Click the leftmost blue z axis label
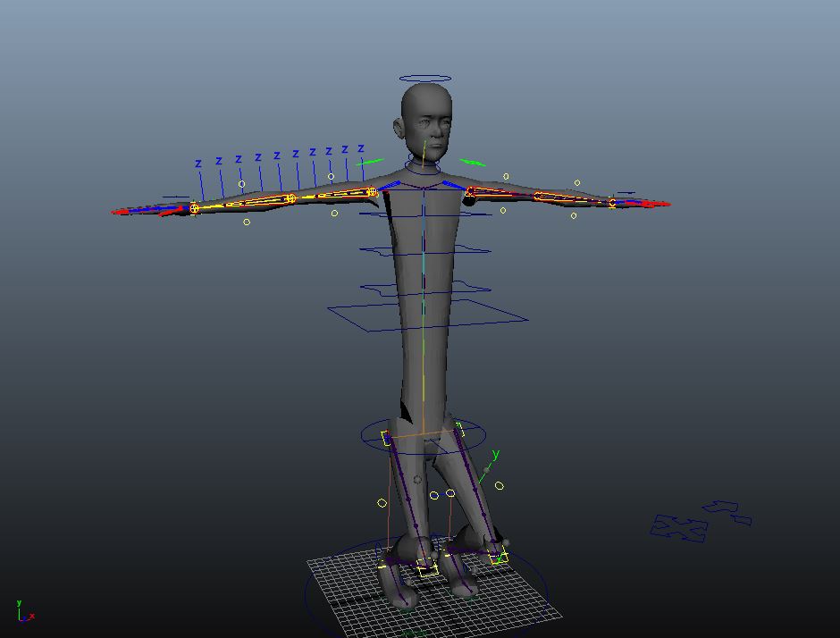The image size is (840, 638). [198, 164]
